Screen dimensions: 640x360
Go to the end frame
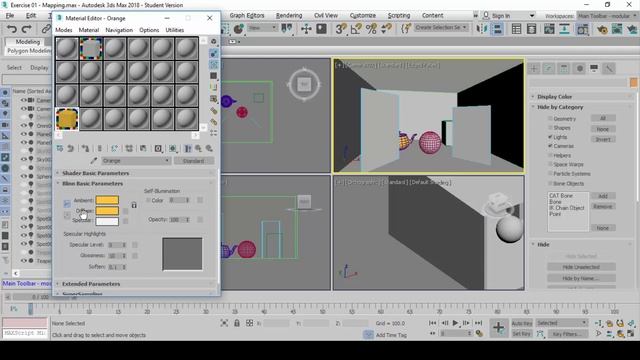478,323
